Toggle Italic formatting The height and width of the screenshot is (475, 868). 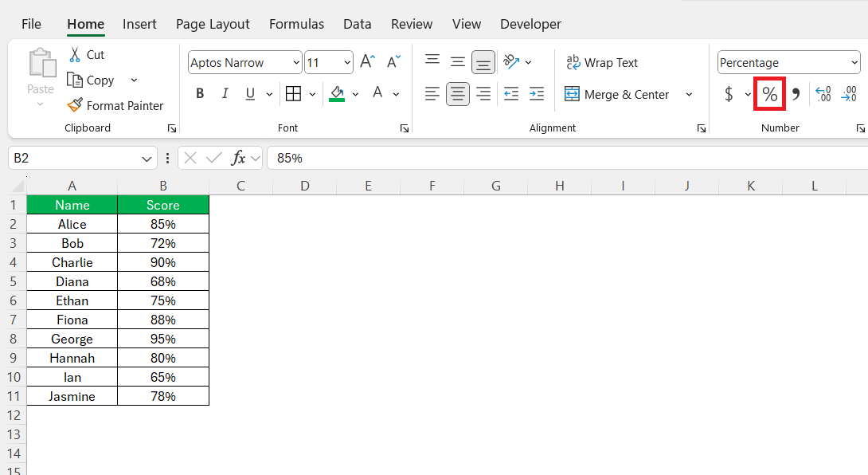click(225, 94)
